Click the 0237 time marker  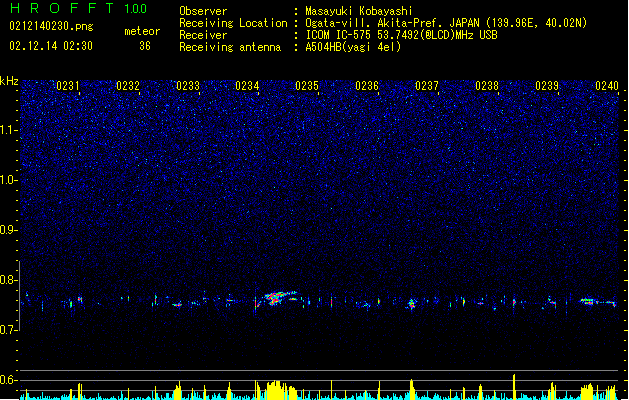427,86
